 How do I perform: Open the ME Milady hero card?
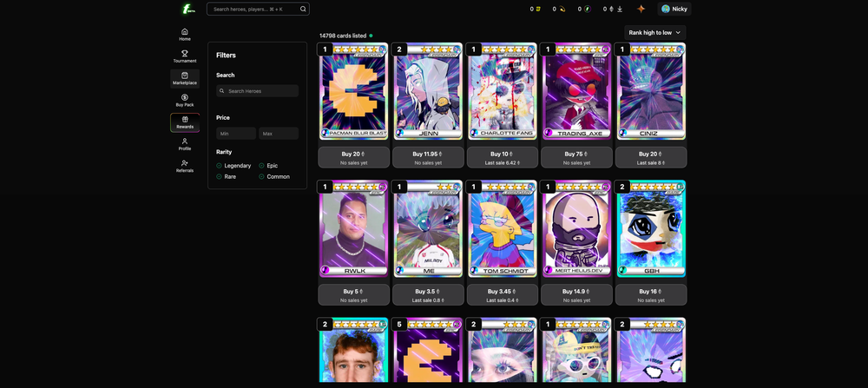(428, 228)
